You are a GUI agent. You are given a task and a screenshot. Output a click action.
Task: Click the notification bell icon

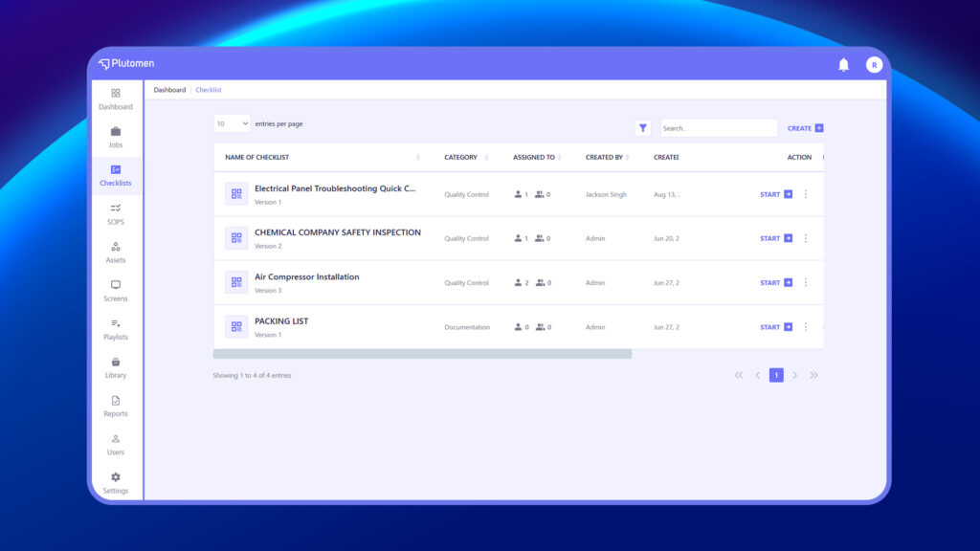[844, 64]
